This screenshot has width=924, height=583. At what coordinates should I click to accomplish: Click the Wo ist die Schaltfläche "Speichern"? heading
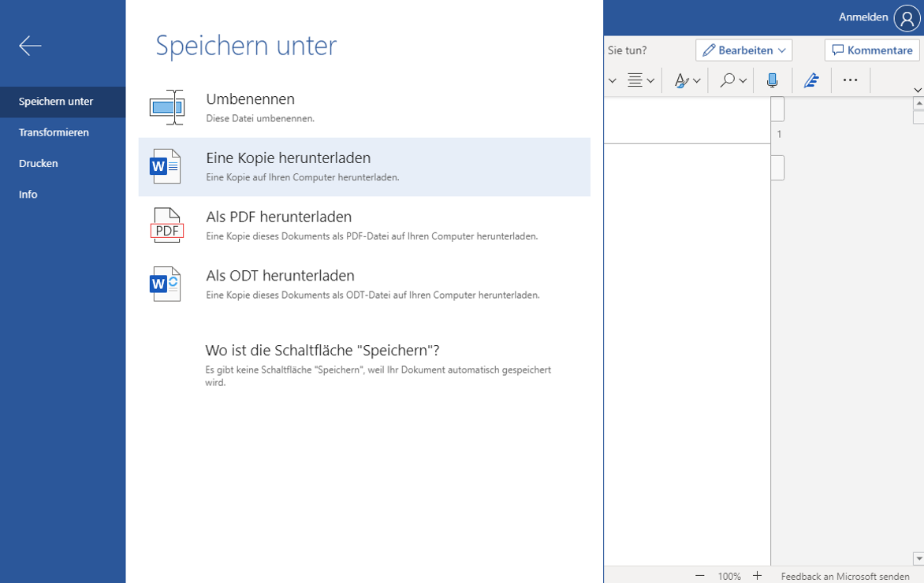point(322,351)
